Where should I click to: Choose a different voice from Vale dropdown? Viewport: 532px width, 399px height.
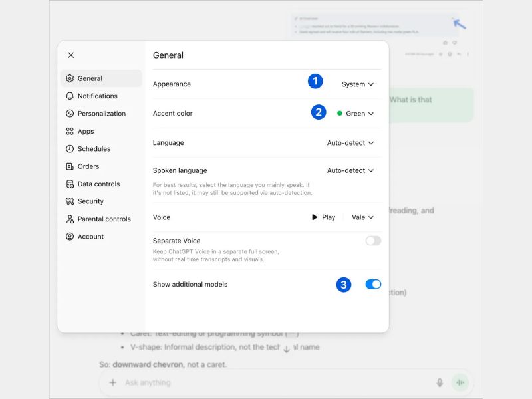tap(362, 217)
